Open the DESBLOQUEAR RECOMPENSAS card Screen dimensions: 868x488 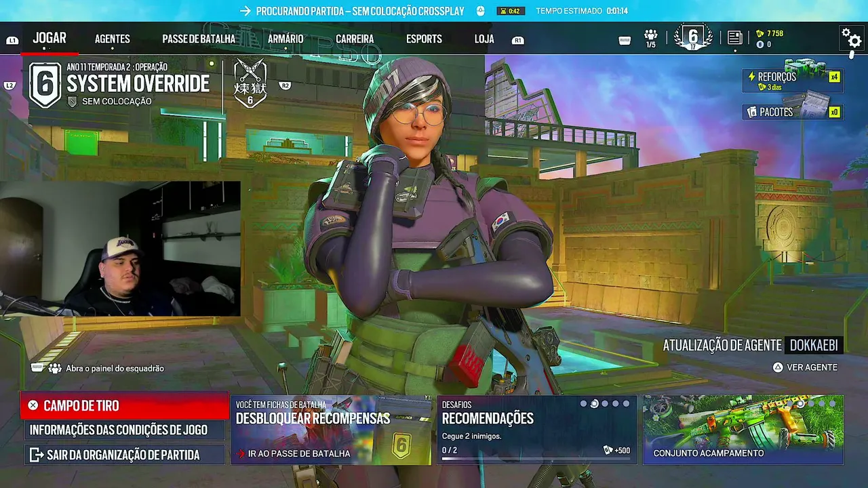tap(331, 430)
